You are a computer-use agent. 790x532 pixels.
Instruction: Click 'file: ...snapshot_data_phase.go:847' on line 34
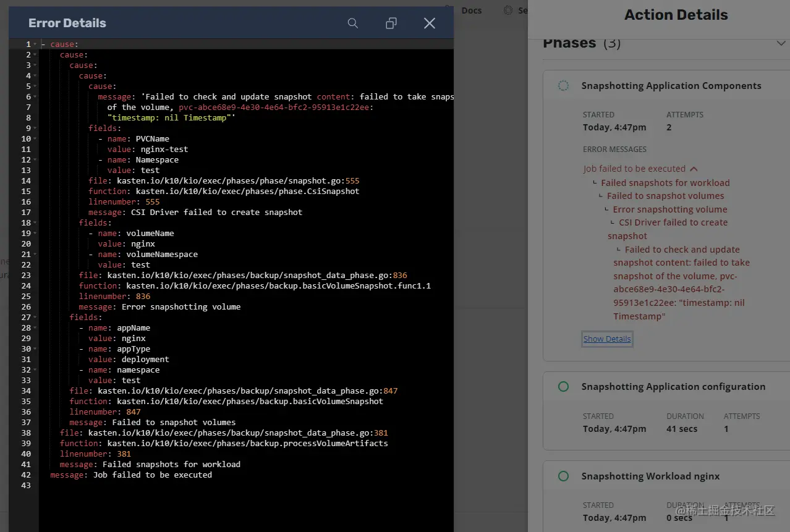tap(234, 391)
